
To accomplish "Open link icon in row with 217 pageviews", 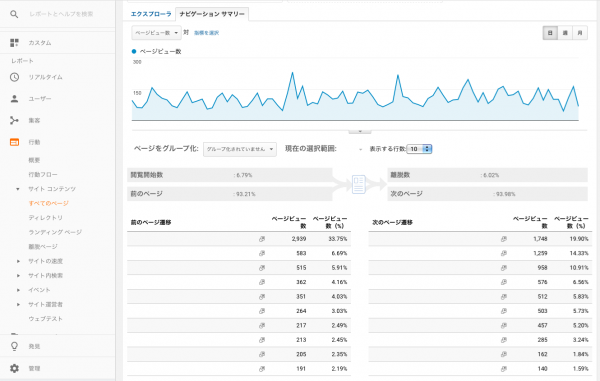I will (262, 326).
